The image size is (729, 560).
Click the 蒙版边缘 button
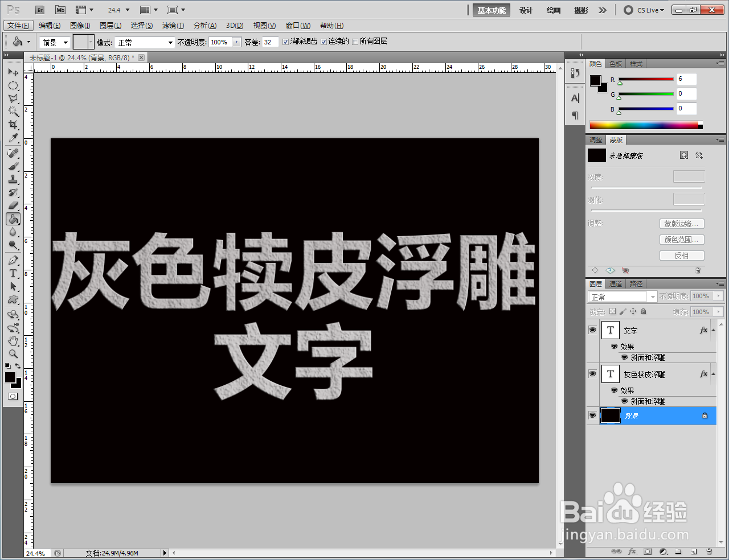[681, 224]
